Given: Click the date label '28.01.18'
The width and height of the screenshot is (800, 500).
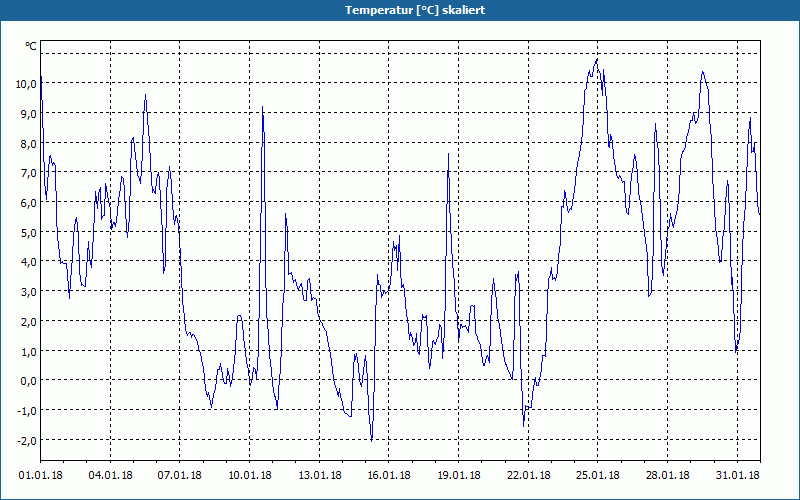Looking at the screenshot, I should click(668, 475).
